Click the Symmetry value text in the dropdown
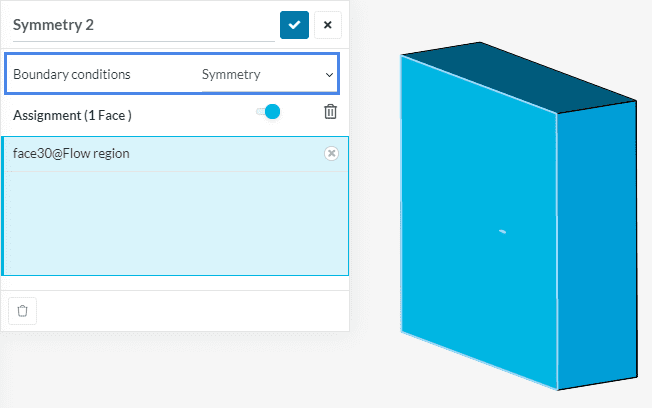This screenshot has width=652, height=408. pyautogui.click(x=231, y=74)
